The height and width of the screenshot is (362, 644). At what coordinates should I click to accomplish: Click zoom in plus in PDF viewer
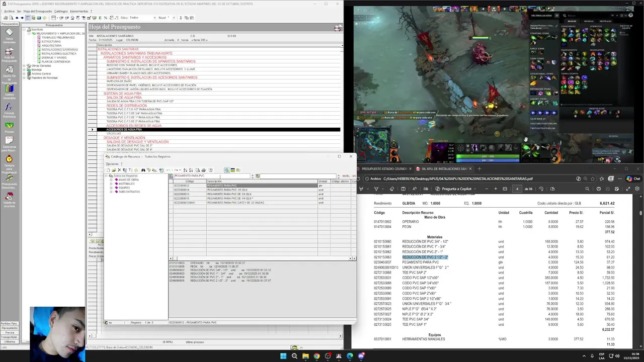pos(496,189)
